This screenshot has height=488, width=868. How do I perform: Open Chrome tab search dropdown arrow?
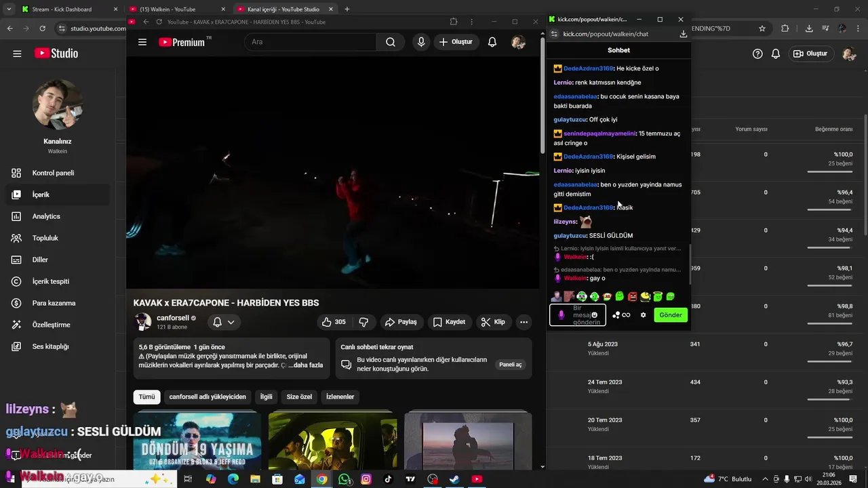(8, 9)
